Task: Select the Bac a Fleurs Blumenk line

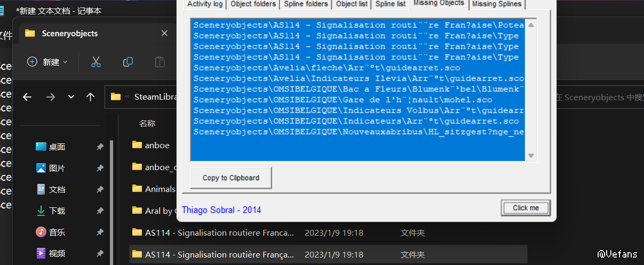Action: click(359, 89)
